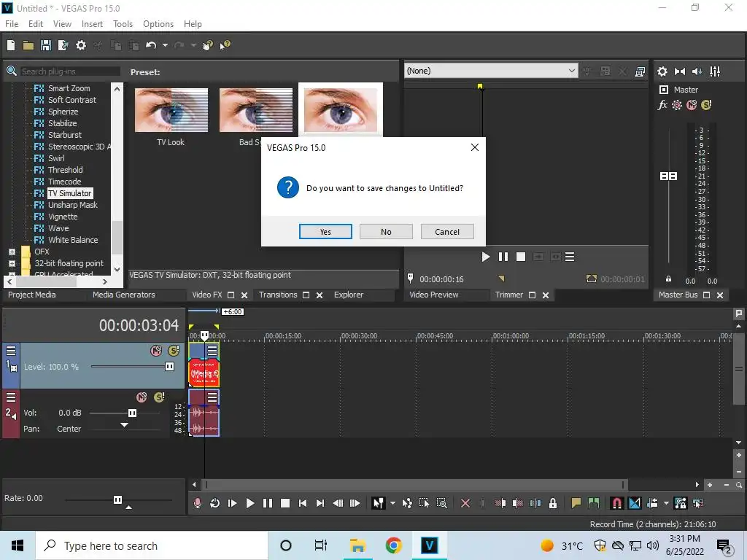
Task: Open the (None) combo box in Trimmer
Action: [x=491, y=71]
